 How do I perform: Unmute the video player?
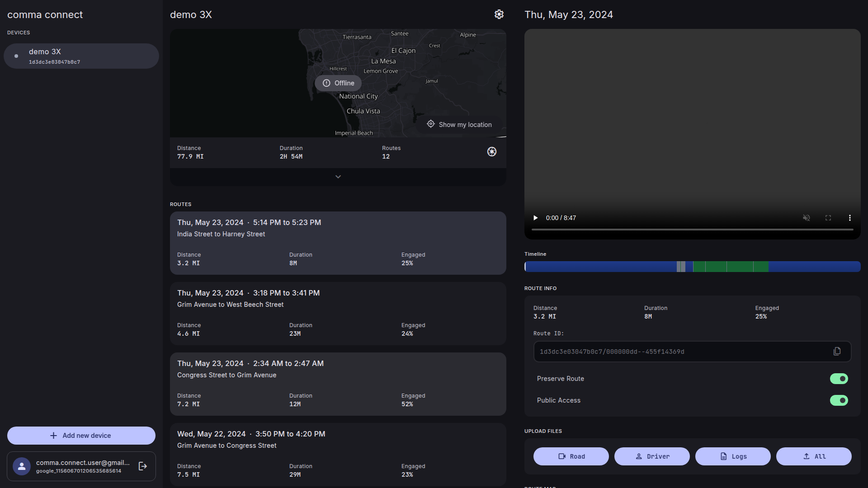(x=806, y=218)
